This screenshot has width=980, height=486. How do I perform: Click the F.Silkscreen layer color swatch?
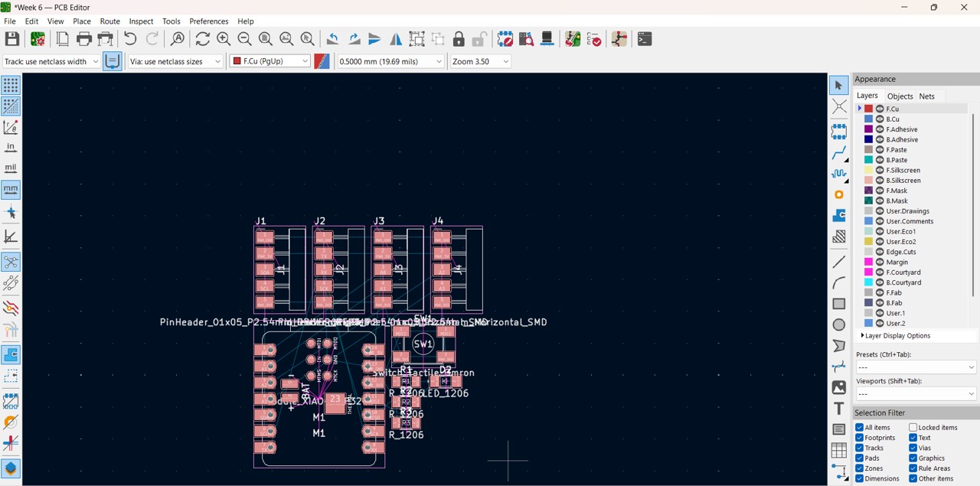pos(869,170)
